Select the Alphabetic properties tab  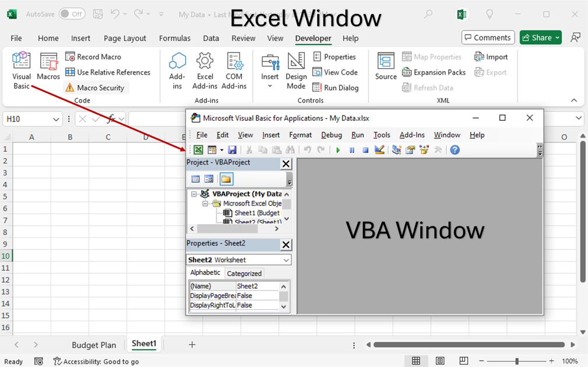pyautogui.click(x=206, y=272)
